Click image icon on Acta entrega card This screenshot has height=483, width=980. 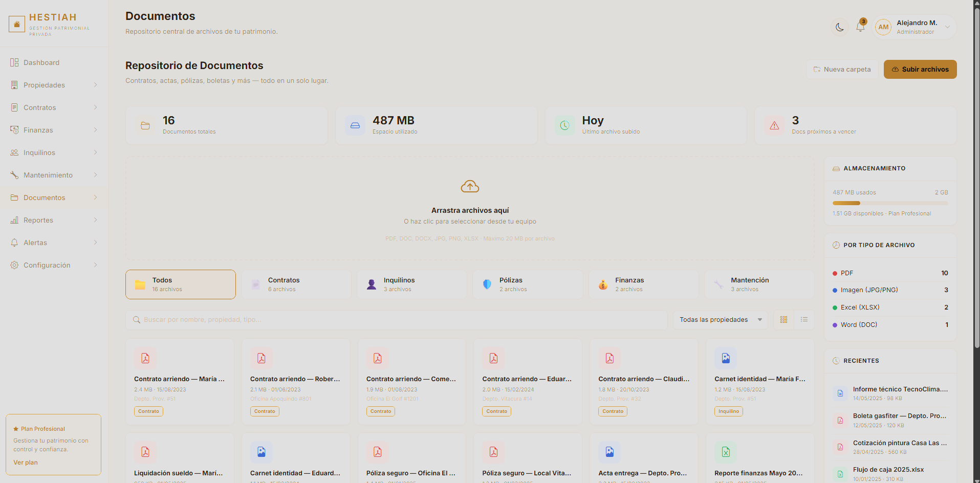(x=609, y=452)
